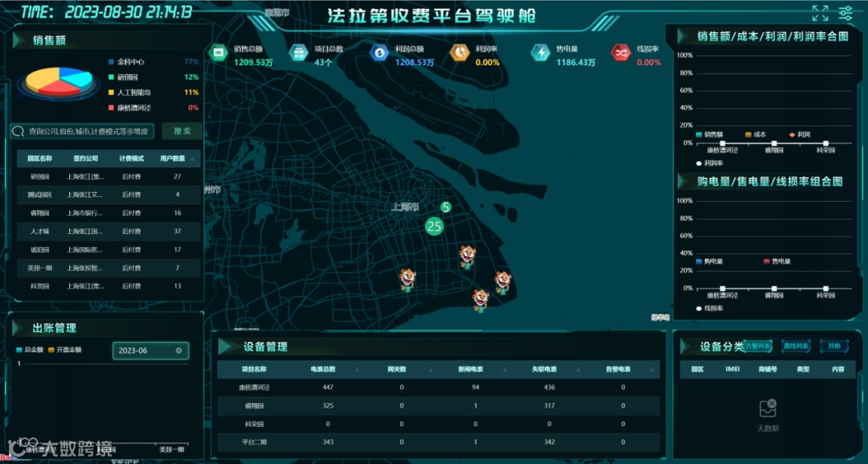Viewport: 868px width, 464px height.
Task: Click the search magnifier icon in query box
Action: click(18, 131)
